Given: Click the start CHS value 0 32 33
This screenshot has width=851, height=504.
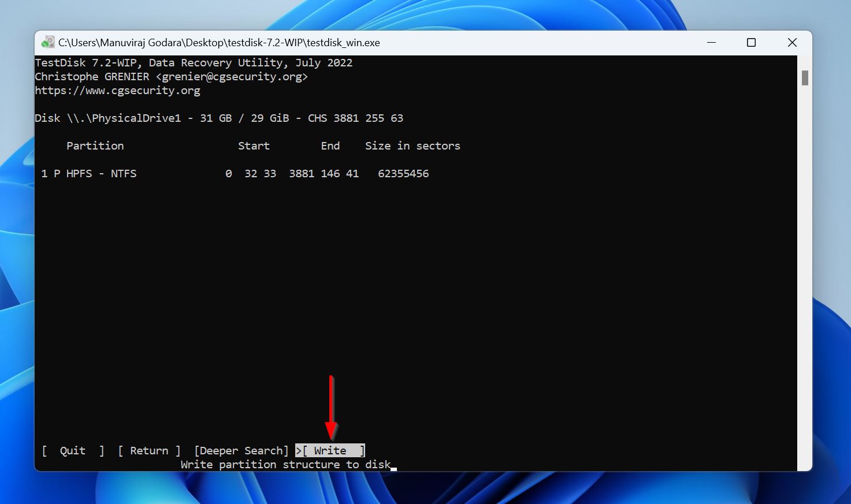Looking at the screenshot, I should tap(251, 174).
